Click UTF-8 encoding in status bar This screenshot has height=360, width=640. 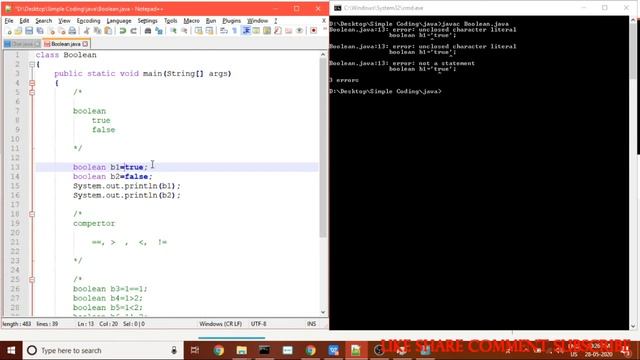pos(259,324)
